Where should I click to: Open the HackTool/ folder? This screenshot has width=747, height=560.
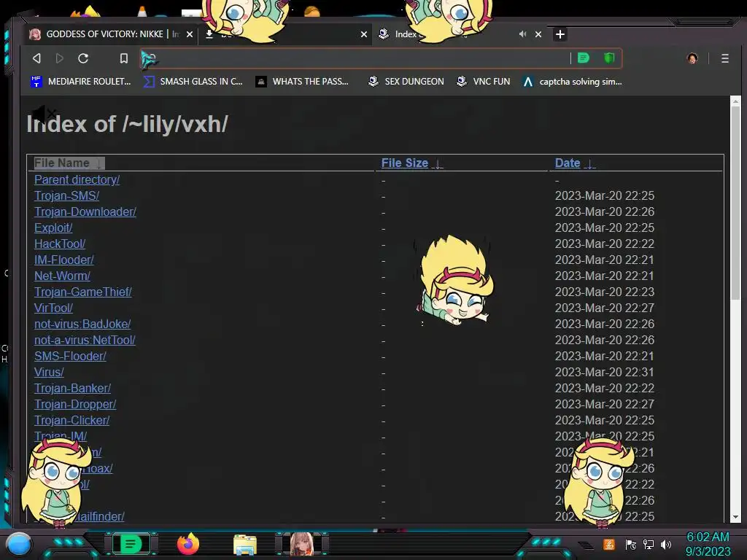tap(60, 244)
